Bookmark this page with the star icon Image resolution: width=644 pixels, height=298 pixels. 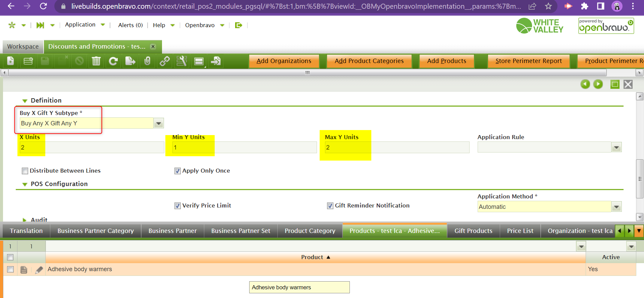[548, 6]
